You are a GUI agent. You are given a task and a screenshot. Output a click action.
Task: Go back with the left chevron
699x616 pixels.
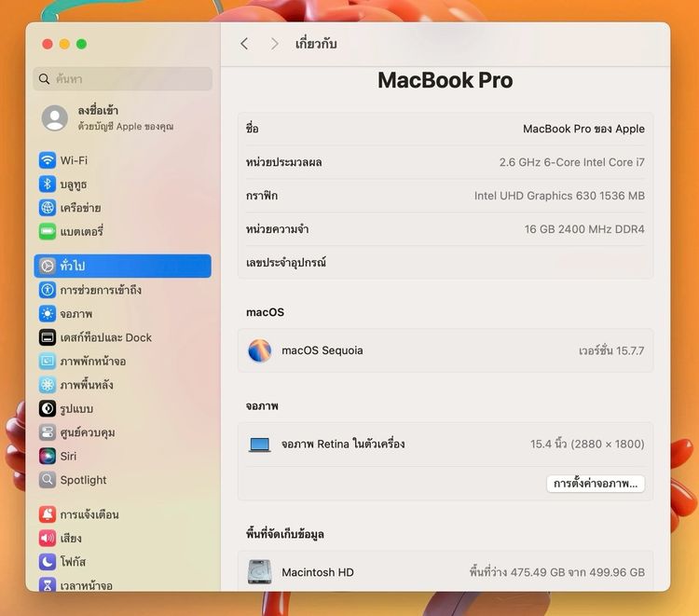point(244,44)
